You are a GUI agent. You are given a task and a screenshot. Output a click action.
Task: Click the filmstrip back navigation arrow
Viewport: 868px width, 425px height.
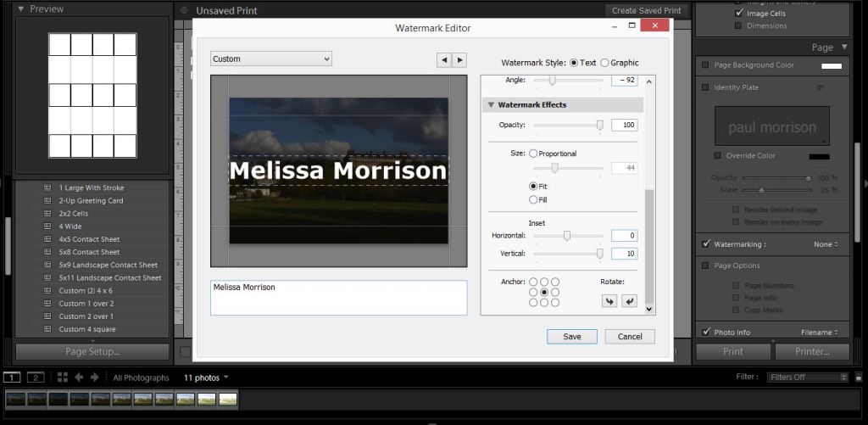78,377
